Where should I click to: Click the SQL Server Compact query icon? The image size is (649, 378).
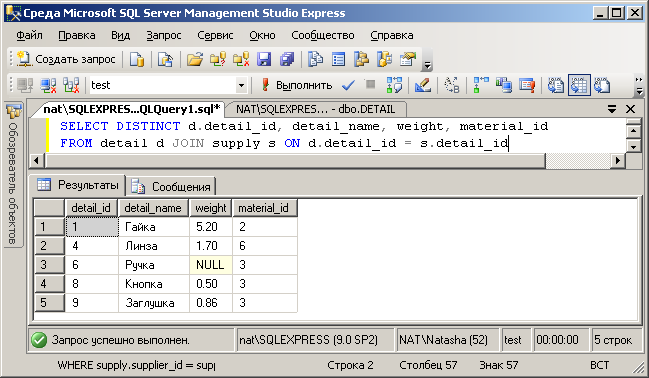coord(166,59)
